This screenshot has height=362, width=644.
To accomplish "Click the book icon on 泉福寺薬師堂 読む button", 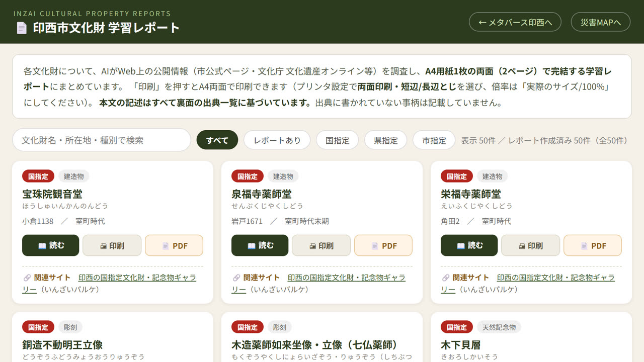I will 252,246.
